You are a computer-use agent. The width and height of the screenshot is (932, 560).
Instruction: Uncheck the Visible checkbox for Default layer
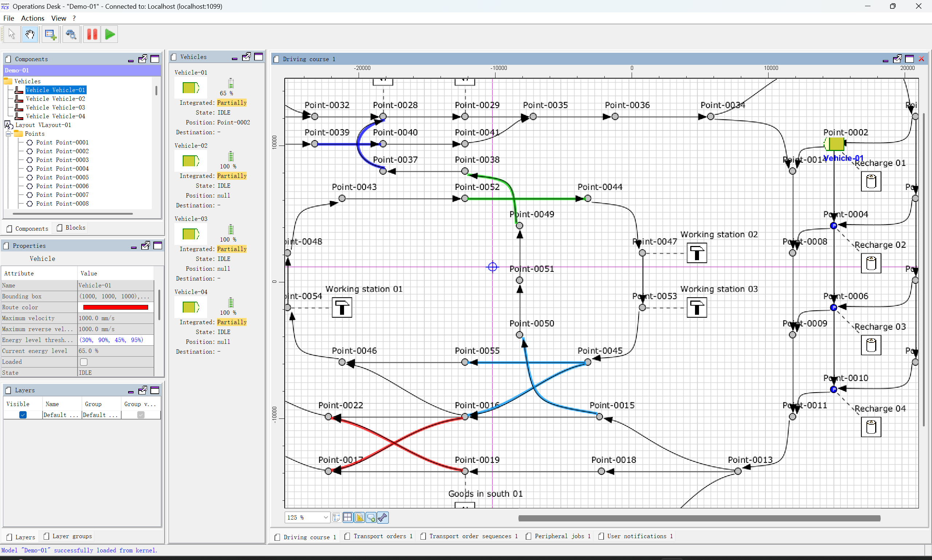tap(23, 415)
